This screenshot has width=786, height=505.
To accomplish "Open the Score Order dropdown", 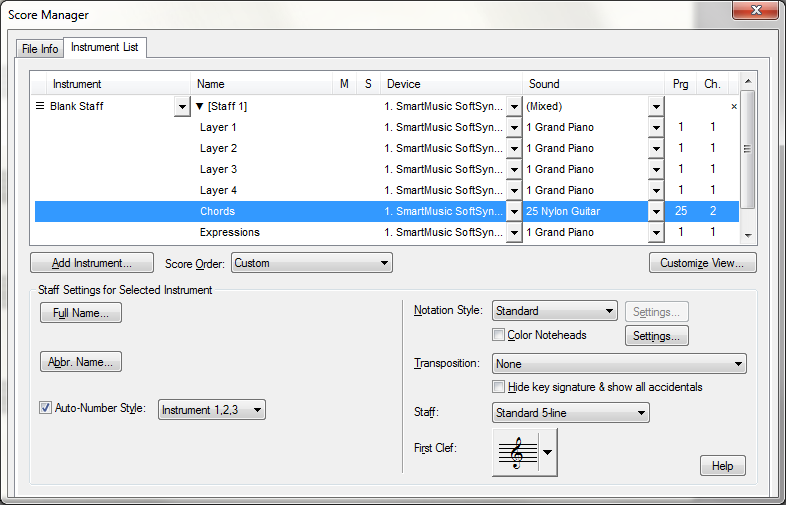I will [311, 263].
